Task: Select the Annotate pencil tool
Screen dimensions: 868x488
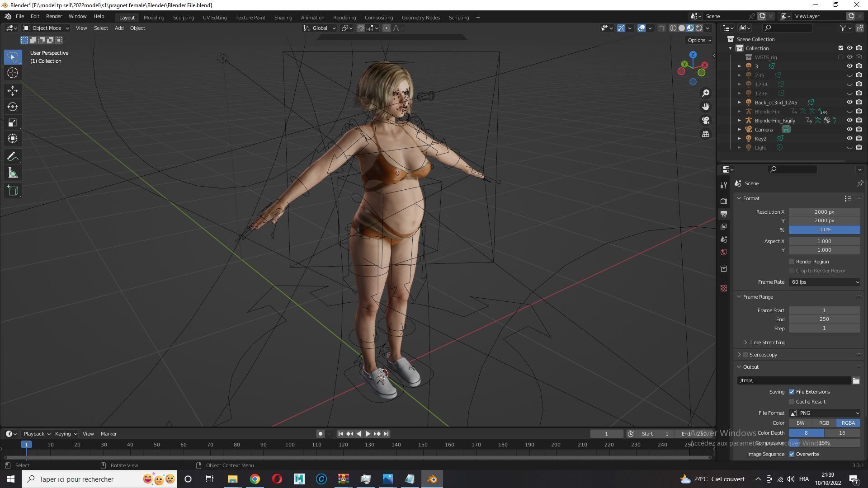Action: point(13,157)
